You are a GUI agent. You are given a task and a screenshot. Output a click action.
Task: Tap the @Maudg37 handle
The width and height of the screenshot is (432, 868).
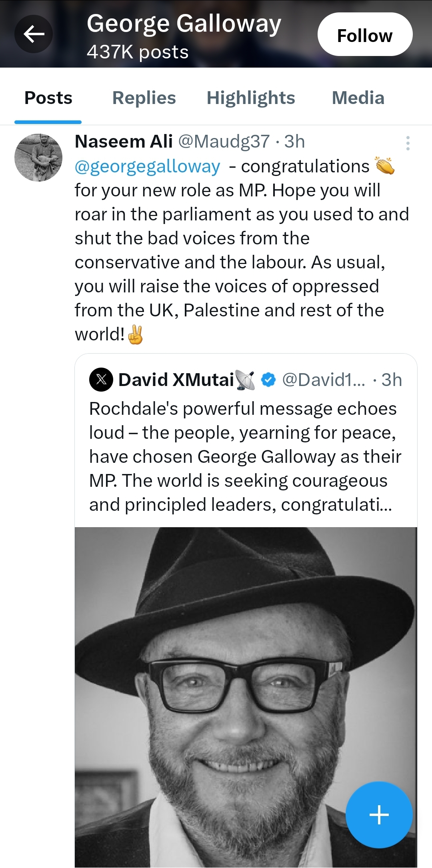[224, 142]
